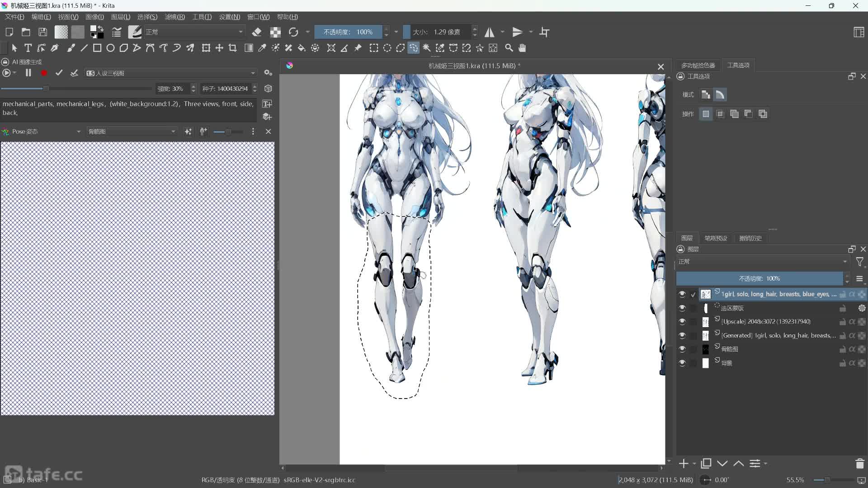Select the Zoom magnifier tool

[x=509, y=48]
